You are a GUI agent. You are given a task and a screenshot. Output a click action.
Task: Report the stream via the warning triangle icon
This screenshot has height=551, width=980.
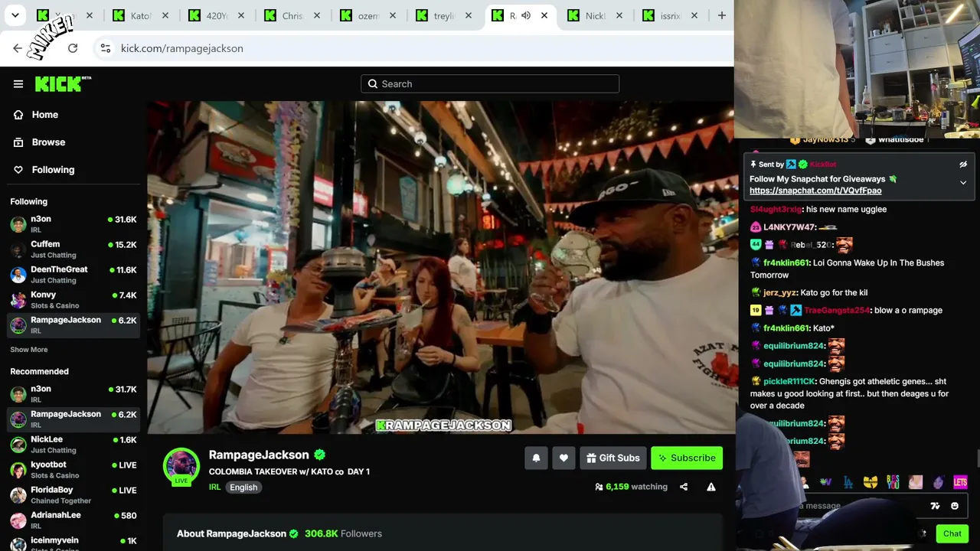pyautogui.click(x=711, y=487)
